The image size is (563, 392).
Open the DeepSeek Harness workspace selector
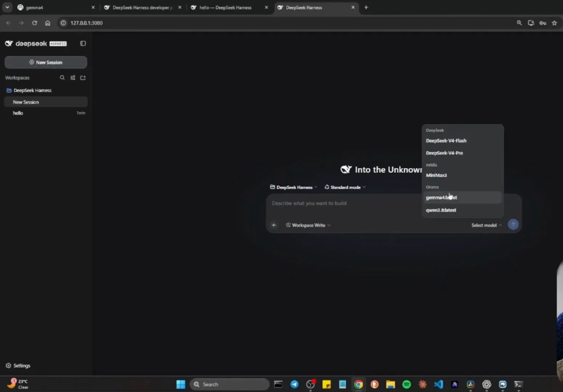click(293, 187)
